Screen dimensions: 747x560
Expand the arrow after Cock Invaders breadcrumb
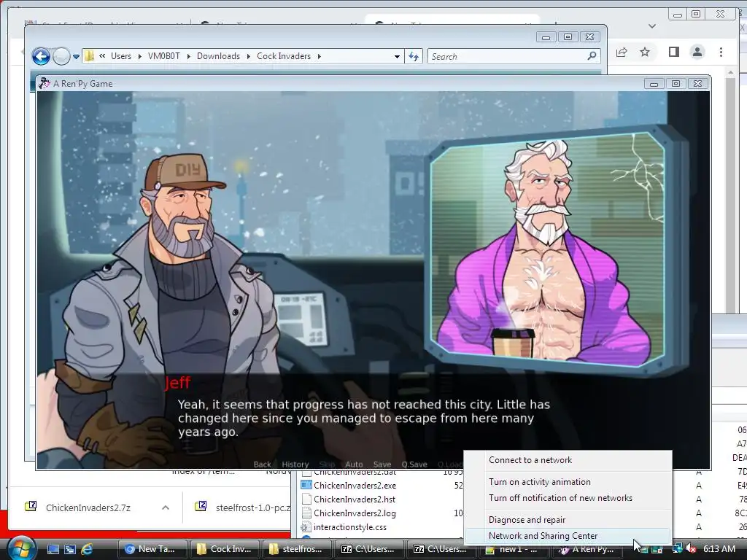coord(320,56)
